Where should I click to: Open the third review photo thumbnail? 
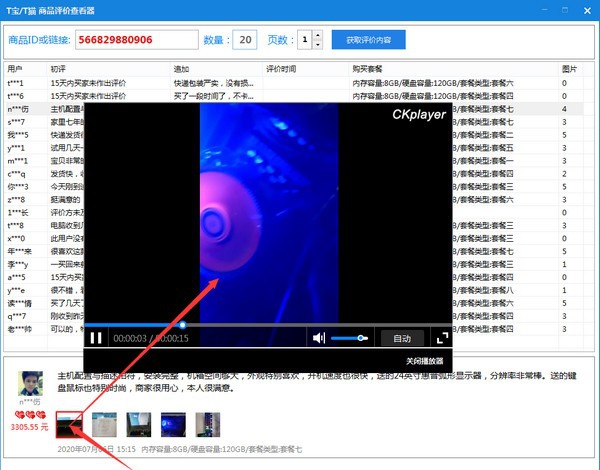tap(139, 424)
